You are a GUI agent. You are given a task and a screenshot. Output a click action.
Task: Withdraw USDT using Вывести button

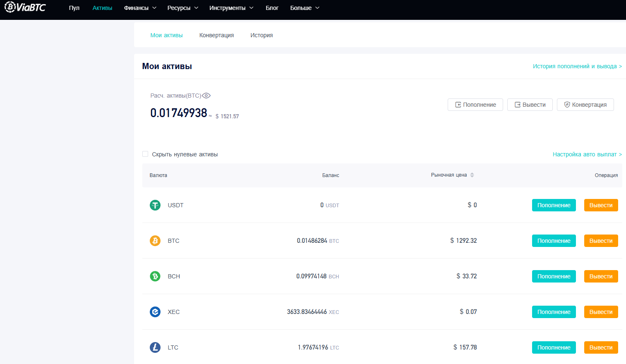coord(601,205)
